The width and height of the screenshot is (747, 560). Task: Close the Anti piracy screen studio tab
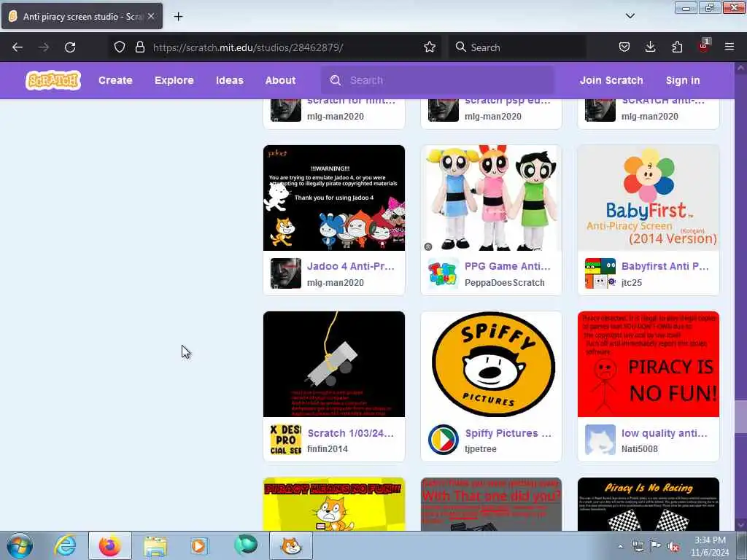(150, 16)
